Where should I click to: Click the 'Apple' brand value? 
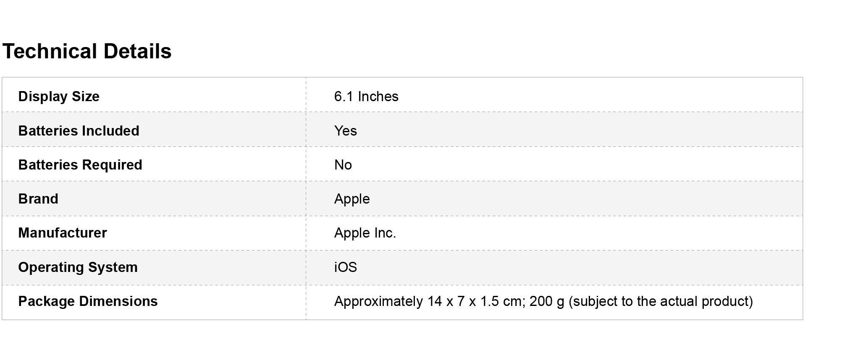352,199
